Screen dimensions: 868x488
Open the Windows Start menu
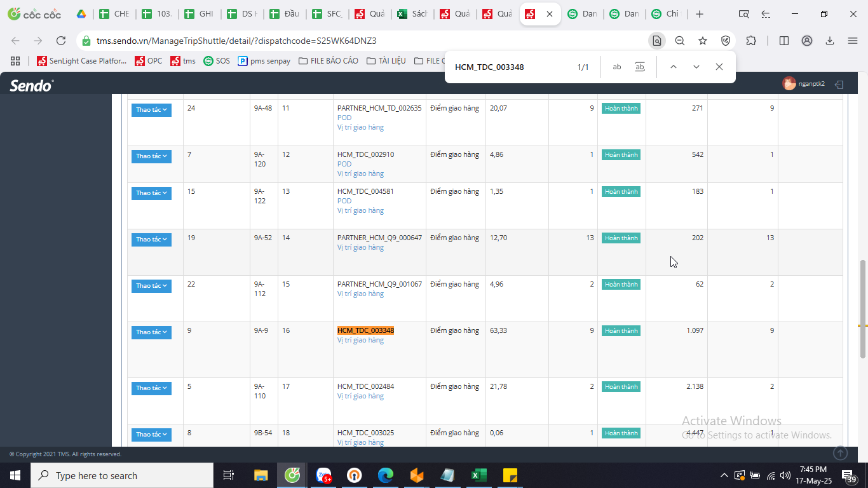[15, 475]
